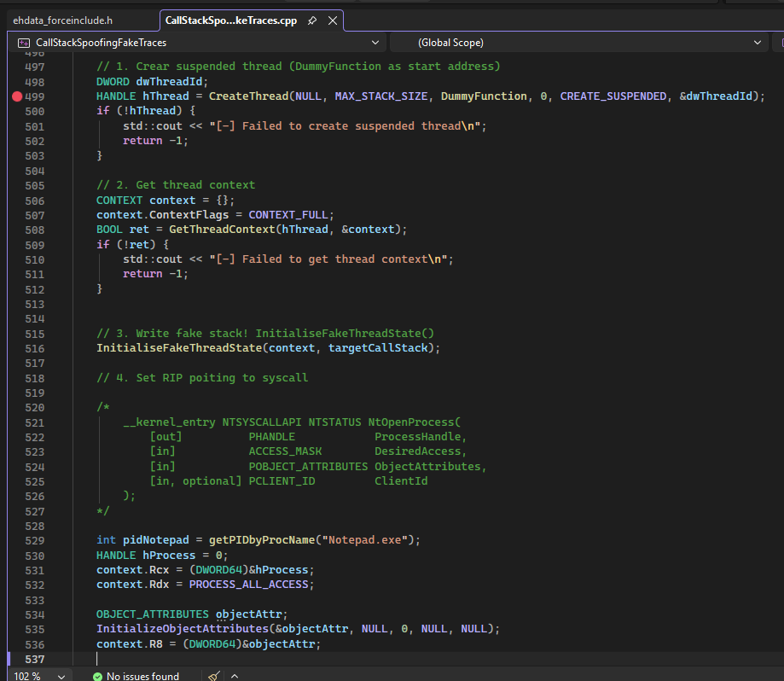Select the CallStackSpo...keTraces.cpp tab
The width and height of the screenshot is (784, 681).
tap(231, 20)
